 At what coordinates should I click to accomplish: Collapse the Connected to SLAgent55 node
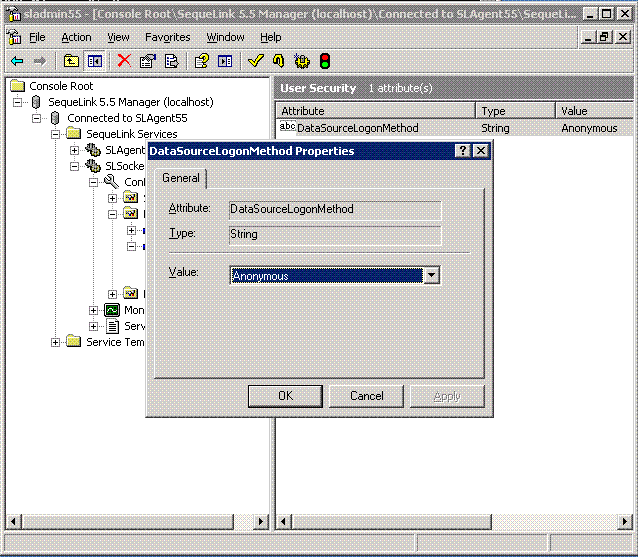37,118
